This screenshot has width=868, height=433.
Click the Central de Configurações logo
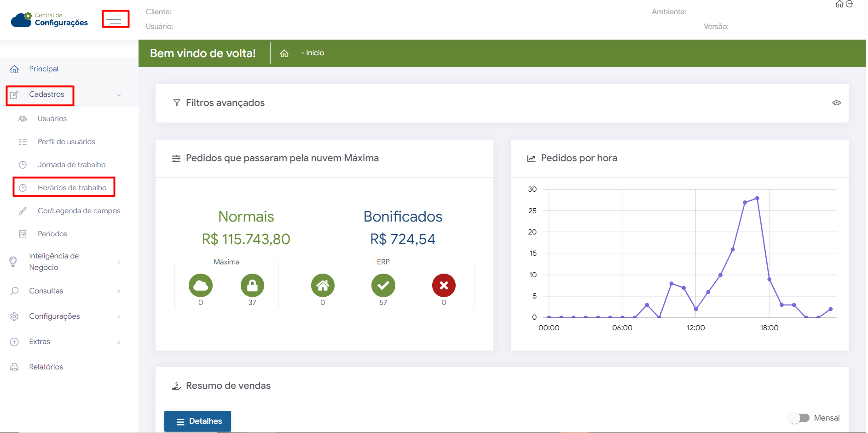click(x=49, y=20)
